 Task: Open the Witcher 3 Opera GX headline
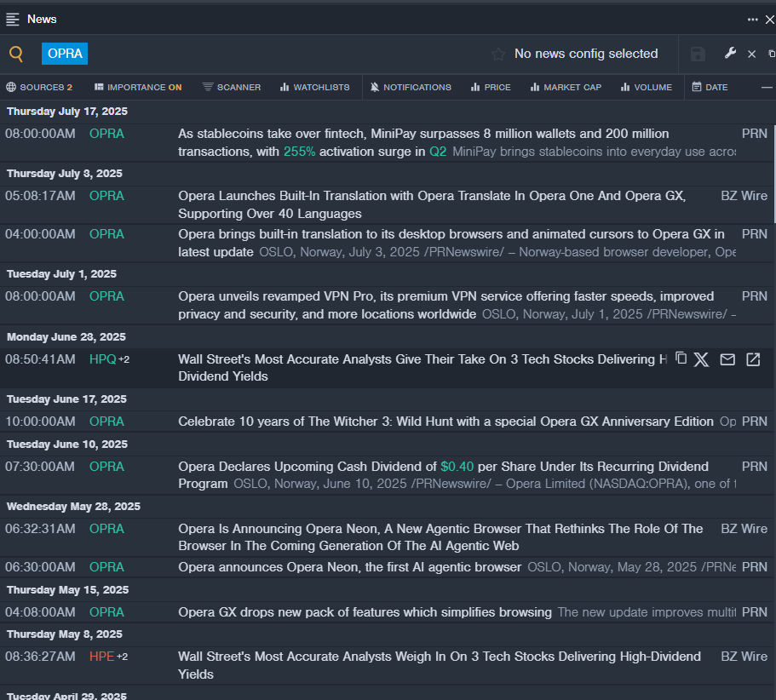(x=445, y=422)
